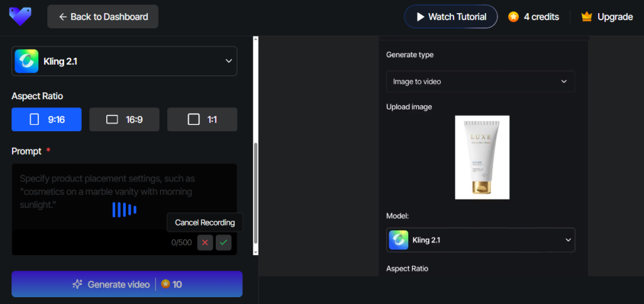Click the blue audio waveform recording indicator
This screenshot has width=644, height=304.
(124, 210)
